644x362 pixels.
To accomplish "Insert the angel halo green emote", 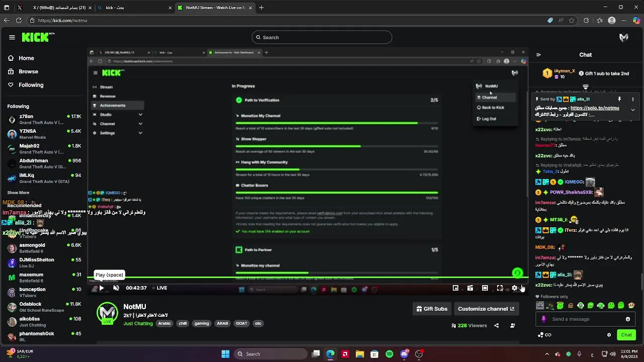I will pos(560,305).
